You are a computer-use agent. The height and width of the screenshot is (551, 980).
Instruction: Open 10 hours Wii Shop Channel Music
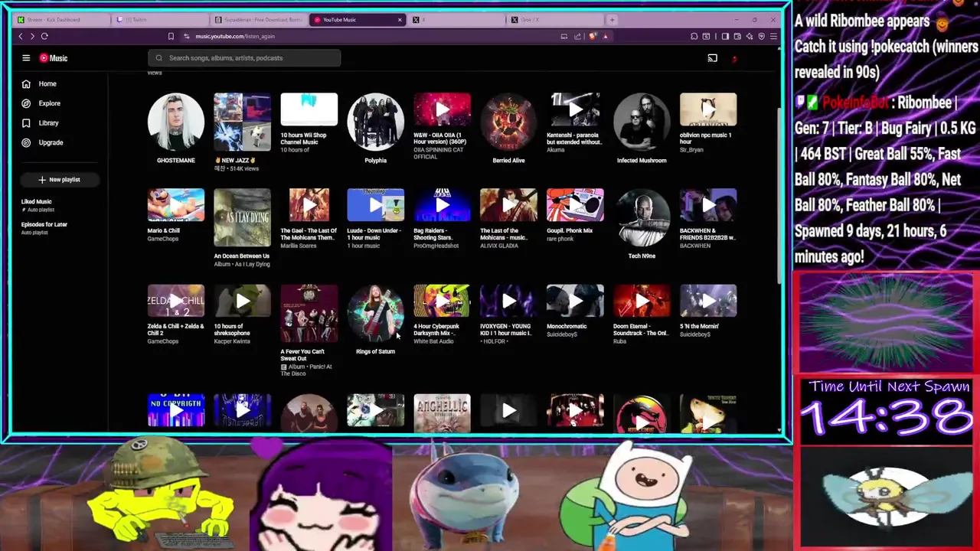[x=309, y=109]
